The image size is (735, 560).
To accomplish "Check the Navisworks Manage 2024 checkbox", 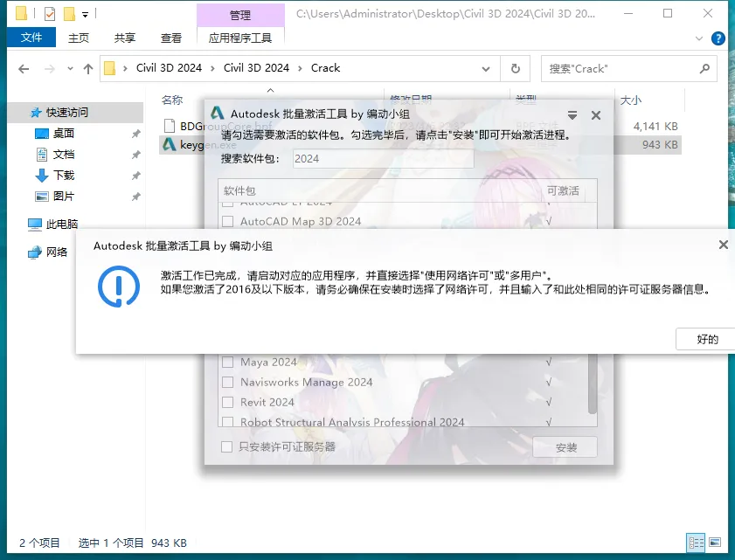I will tap(228, 382).
